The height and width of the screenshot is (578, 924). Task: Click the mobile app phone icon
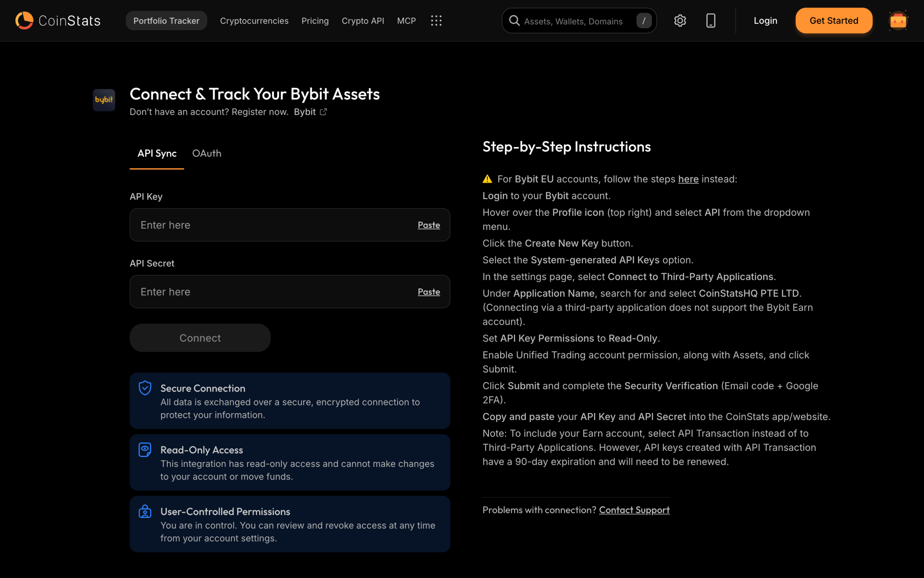[711, 21]
